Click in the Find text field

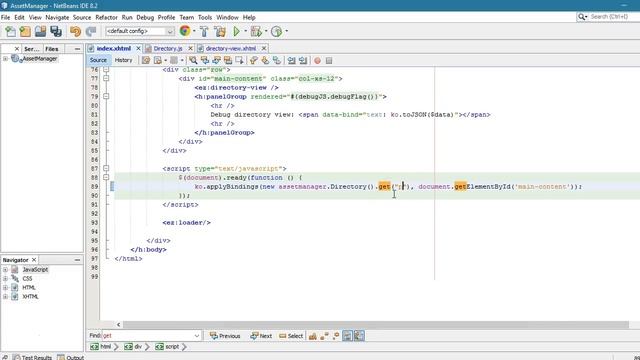(147, 336)
